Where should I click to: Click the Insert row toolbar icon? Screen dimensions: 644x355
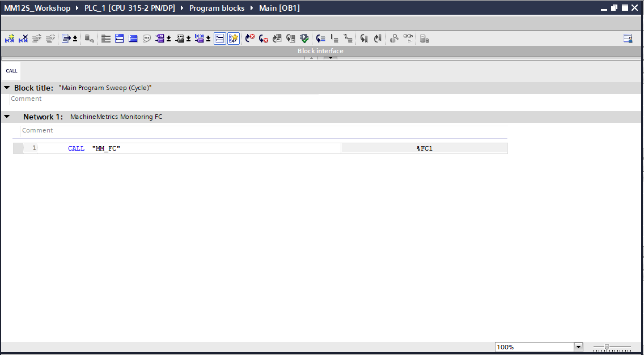pos(37,39)
